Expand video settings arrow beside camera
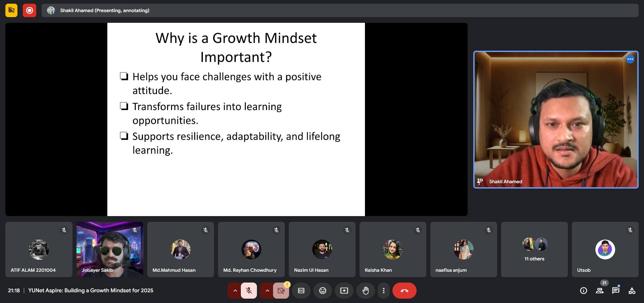This screenshot has width=644, height=303. tap(267, 291)
